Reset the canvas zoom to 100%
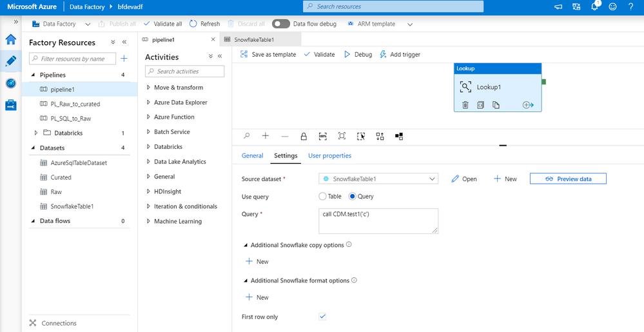The width and height of the screenshot is (644, 332). coord(323,136)
